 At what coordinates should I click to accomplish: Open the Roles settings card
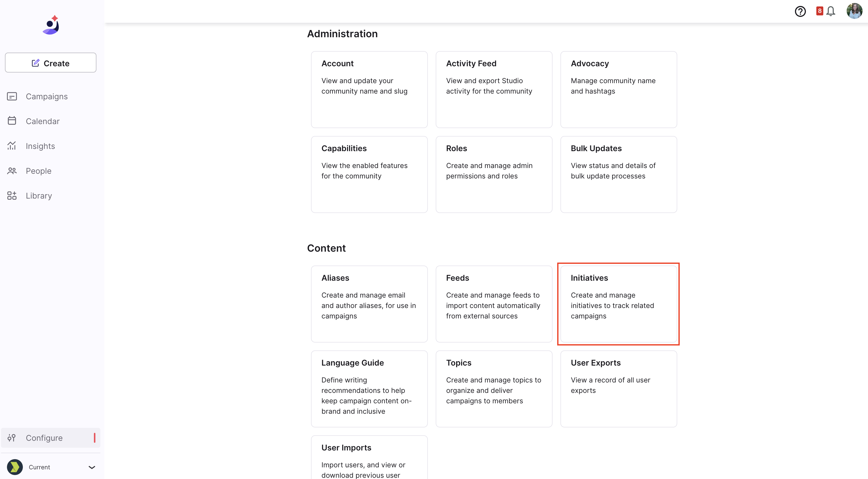494,174
